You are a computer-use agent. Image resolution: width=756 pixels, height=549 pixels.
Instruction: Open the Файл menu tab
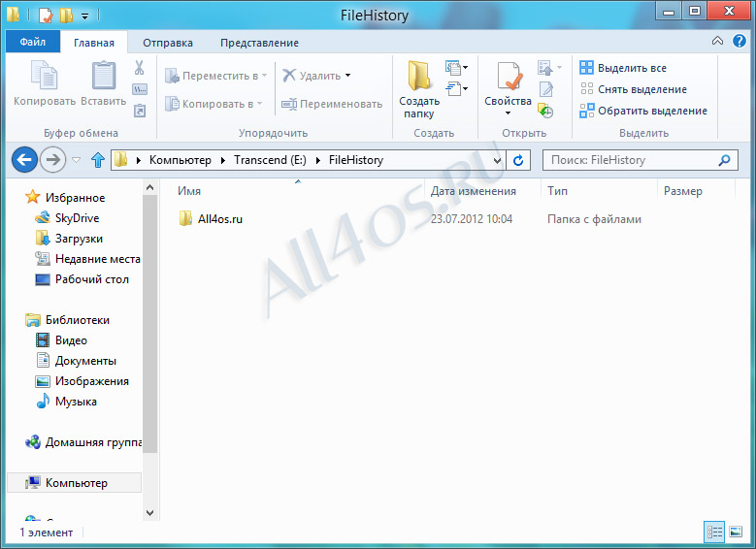coord(33,42)
